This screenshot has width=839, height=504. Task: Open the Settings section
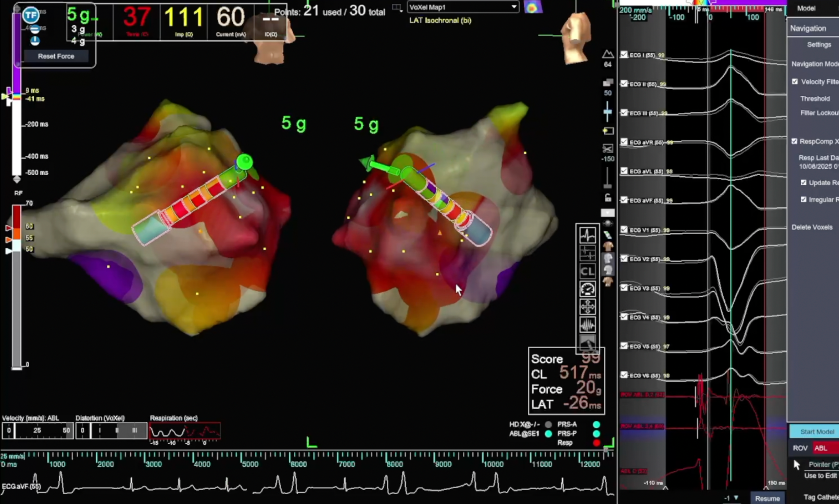[819, 45]
